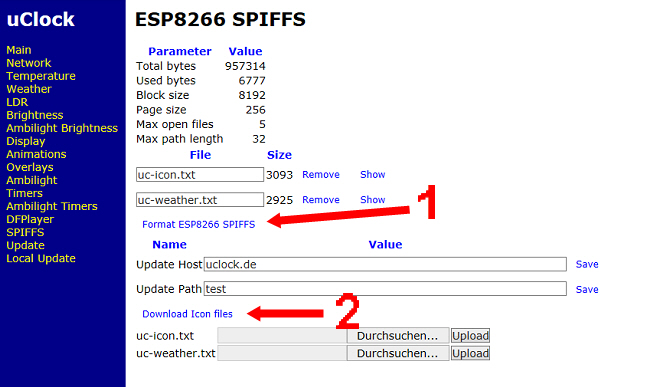
Task: Show contents of uc-icon.txt
Action: click(x=373, y=175)
